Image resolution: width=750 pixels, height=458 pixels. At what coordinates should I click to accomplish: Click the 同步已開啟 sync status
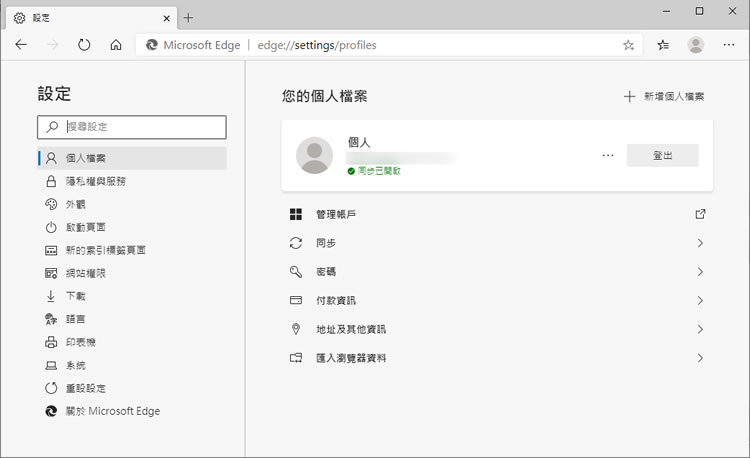(x=374, y=171)
